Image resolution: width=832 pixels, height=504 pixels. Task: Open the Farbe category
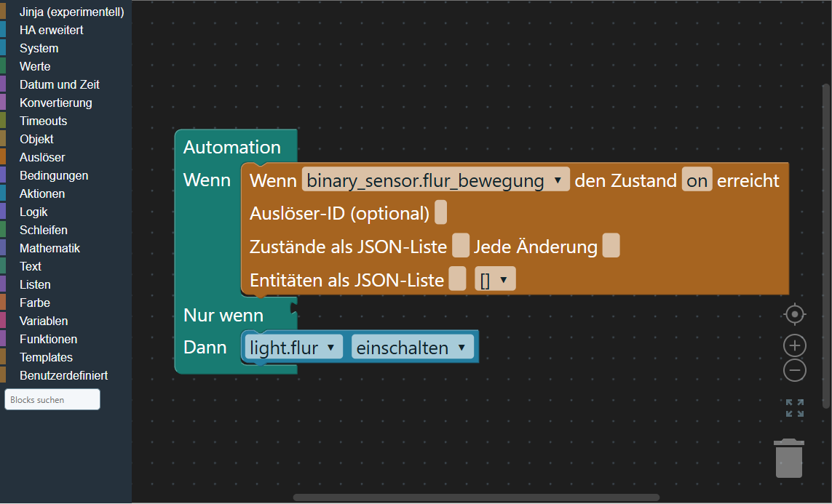click(x=66, y=303)
